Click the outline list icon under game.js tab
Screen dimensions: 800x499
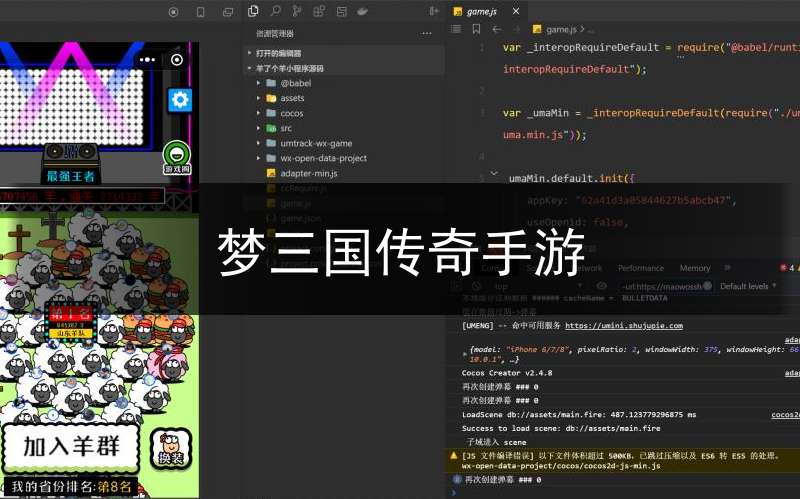[x=456, y=29]
